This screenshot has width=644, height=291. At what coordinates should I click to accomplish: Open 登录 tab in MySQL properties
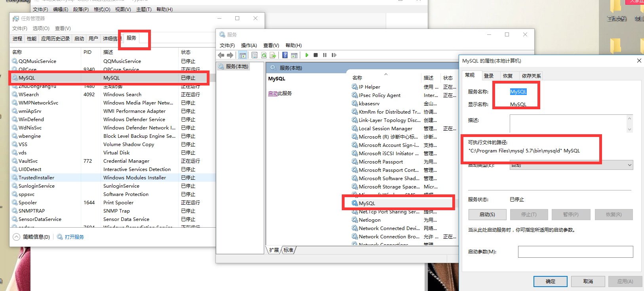(x=489, y=76)
